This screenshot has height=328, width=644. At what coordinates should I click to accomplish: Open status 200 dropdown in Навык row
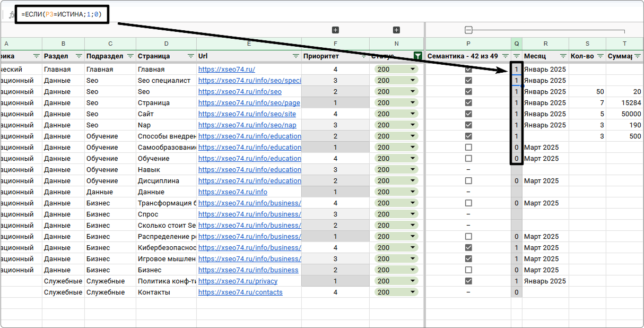pos(412,169)
